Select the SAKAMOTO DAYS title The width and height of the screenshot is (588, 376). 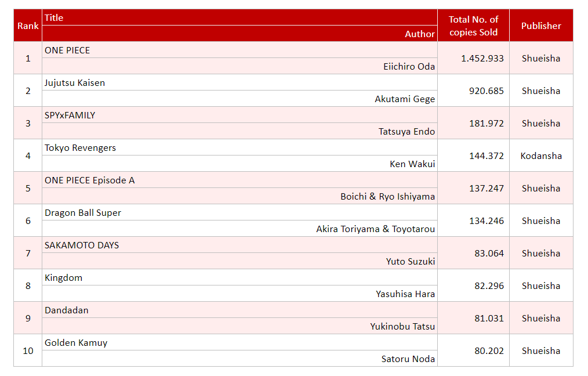[82, 245]
